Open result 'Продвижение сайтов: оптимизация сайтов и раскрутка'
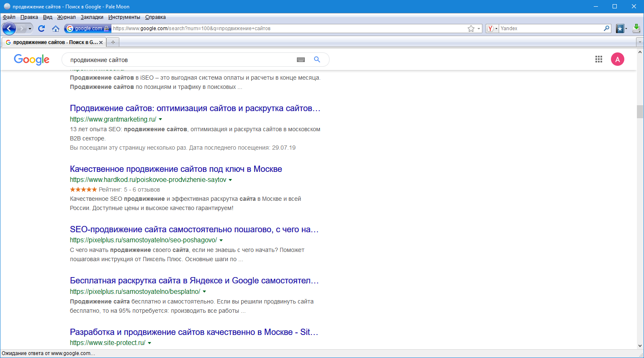Image resolution: width=644 pixels, height=358 pixels. (195, 109)
